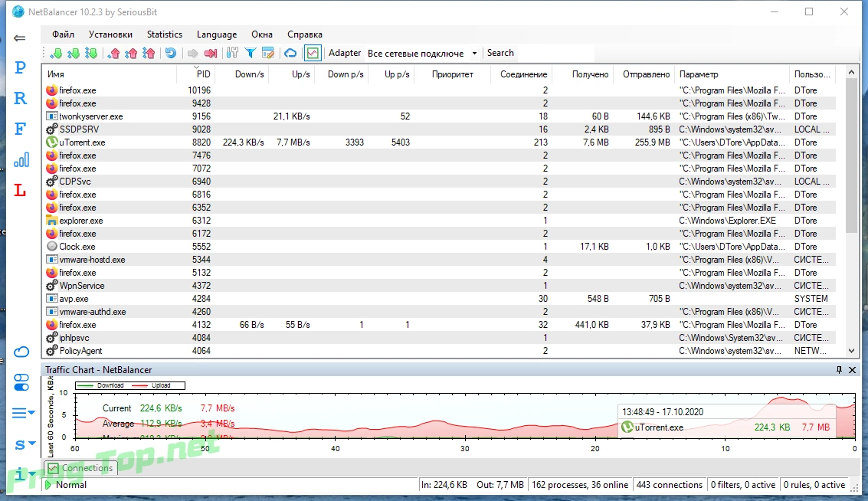
Task: Set low download priority (single green arrow)
Action: (56, 53)
